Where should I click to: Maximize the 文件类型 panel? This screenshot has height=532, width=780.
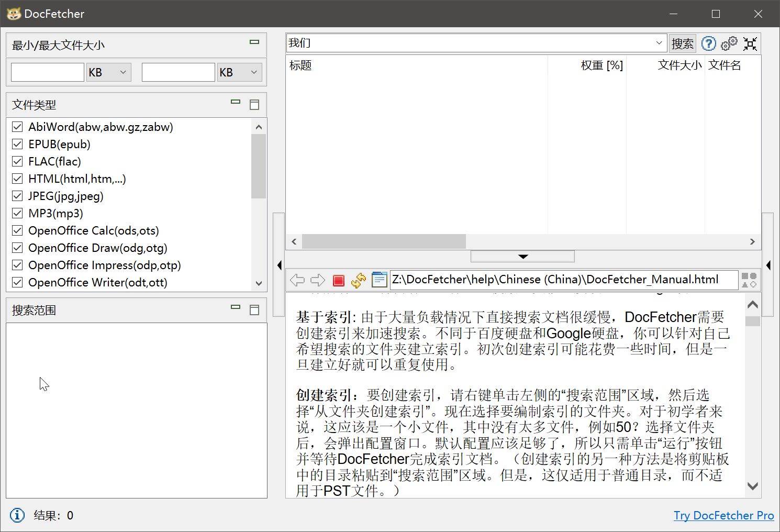254,104
